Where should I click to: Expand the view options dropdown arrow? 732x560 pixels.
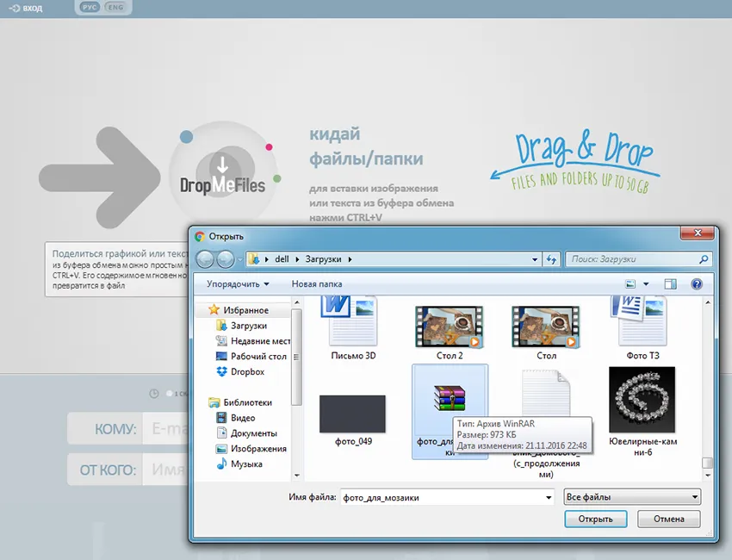[646, 284]
